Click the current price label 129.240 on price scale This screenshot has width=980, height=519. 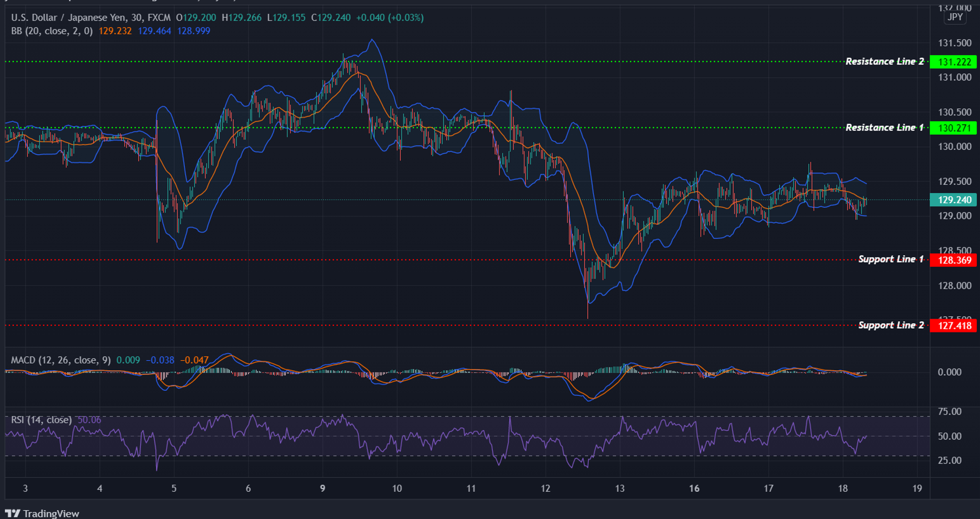(x=954, y=200)
